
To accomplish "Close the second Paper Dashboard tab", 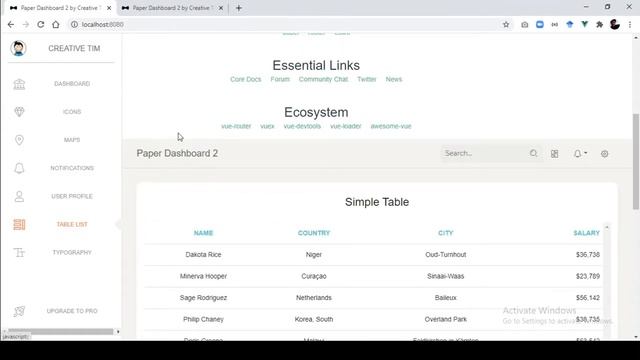I will 221,8.
